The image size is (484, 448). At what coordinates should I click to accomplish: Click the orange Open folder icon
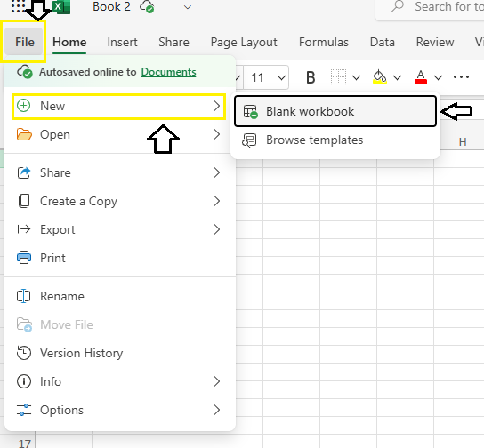coord(24,135)
